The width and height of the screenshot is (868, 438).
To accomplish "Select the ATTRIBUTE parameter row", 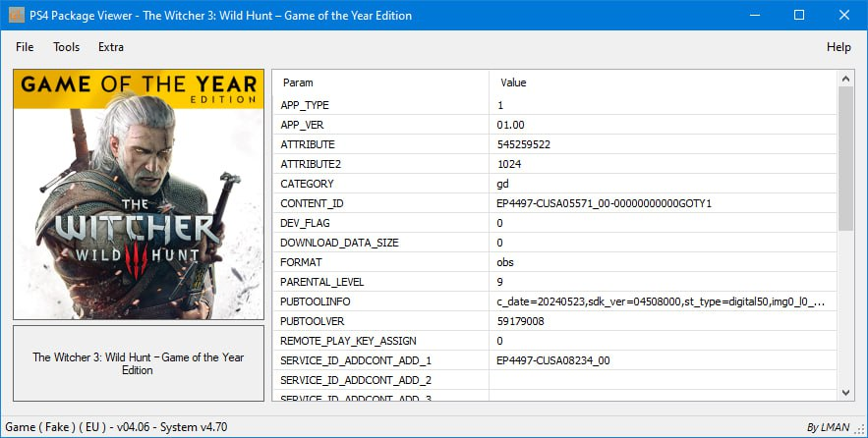I will tap(554, 144).
